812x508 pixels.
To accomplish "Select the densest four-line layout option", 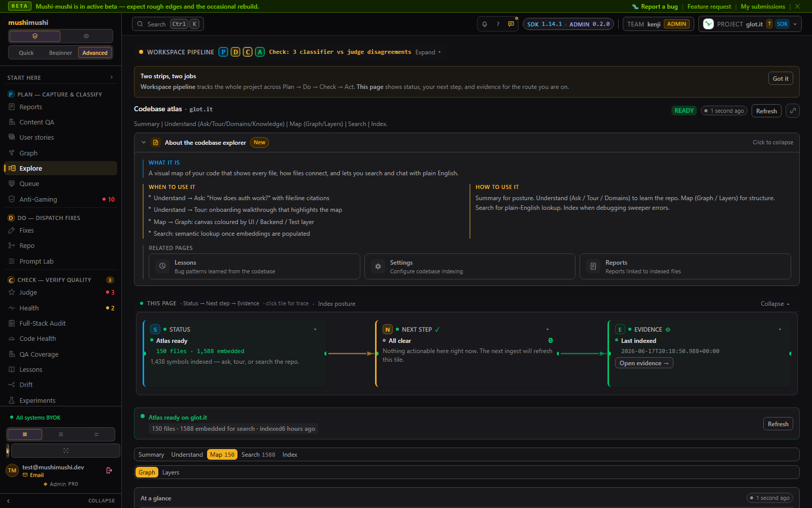I will tap(25, 434).
